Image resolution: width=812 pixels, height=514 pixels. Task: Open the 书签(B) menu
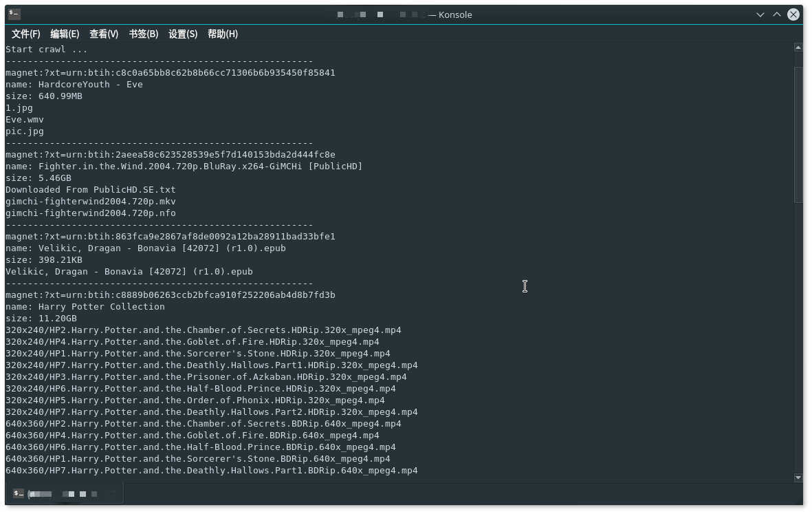pos(144,34)
